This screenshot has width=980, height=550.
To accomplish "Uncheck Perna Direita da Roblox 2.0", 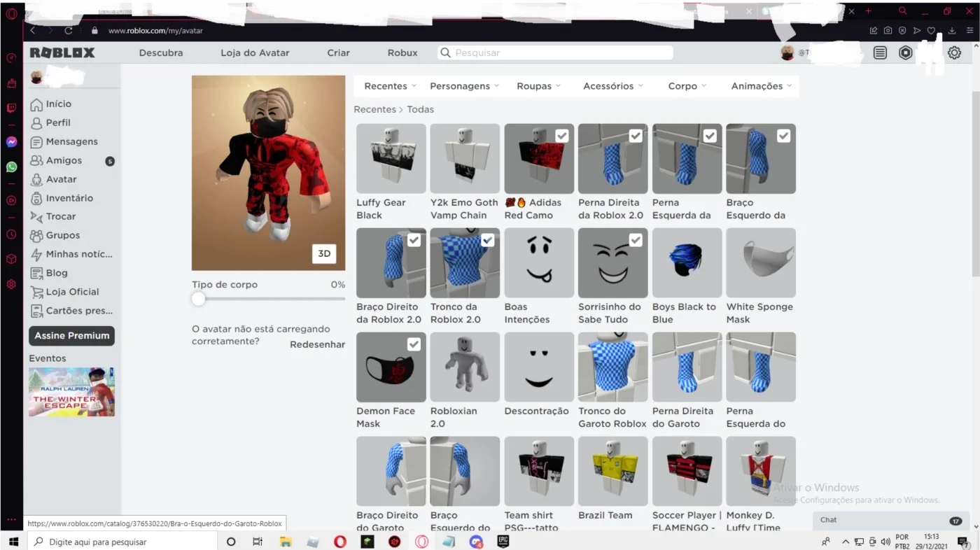I will (636, 136).
